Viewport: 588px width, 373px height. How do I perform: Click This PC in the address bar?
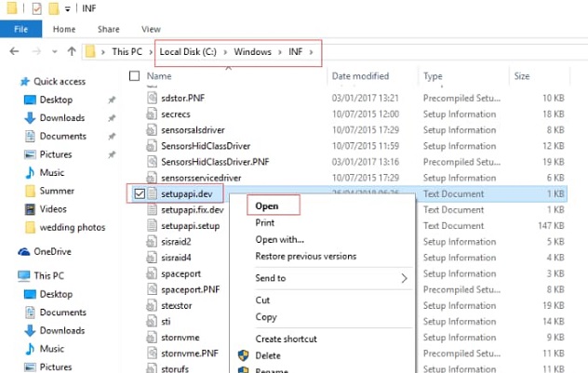coord(127,52)
